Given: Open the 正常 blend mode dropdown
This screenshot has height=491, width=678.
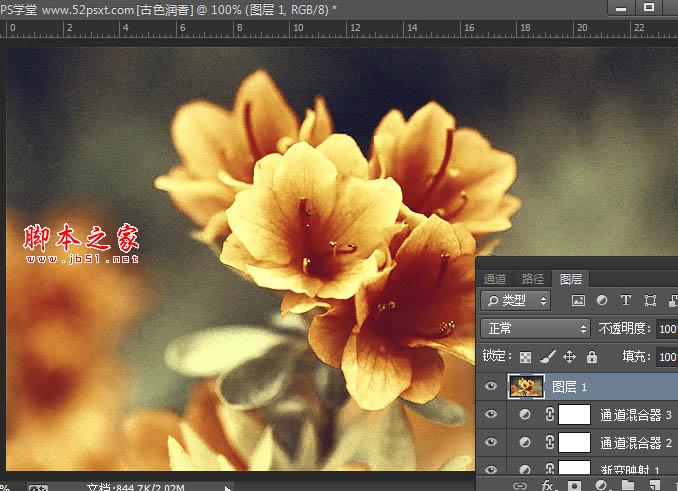Looking at the screenshot, I should (535, 329).
